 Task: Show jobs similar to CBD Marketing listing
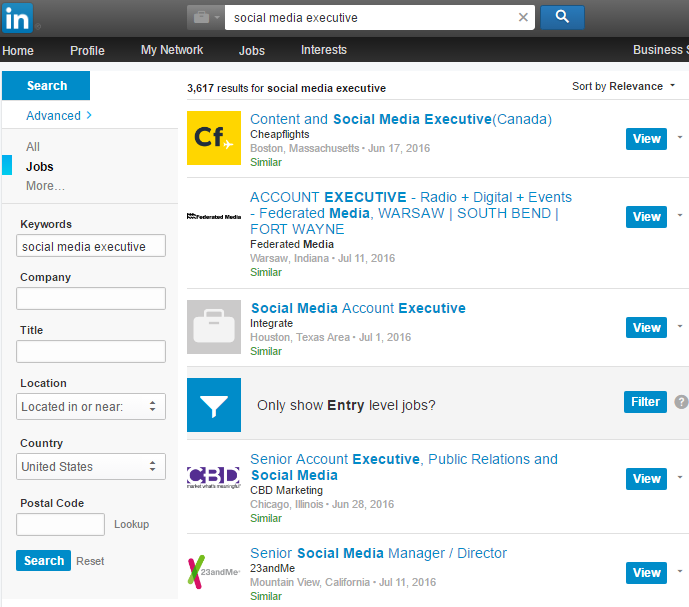click(x=266, y=518)
